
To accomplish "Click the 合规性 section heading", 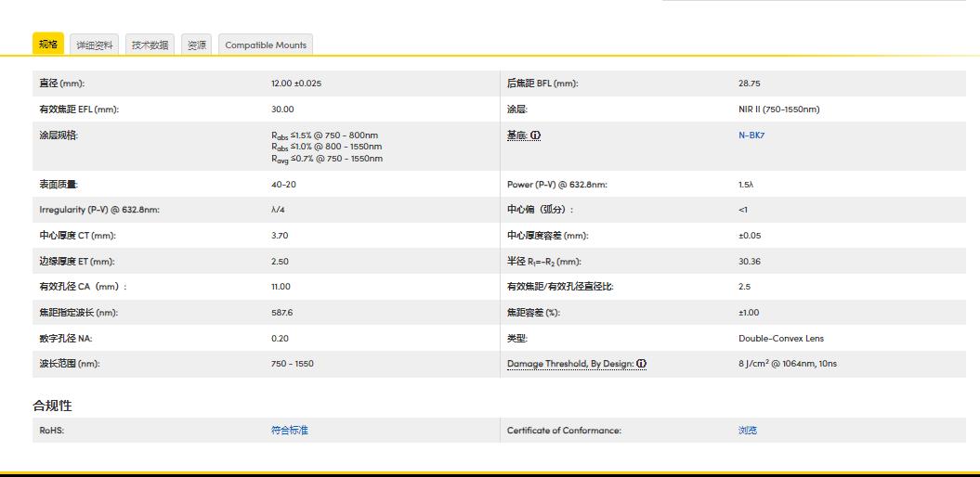I will click(52, 406).
